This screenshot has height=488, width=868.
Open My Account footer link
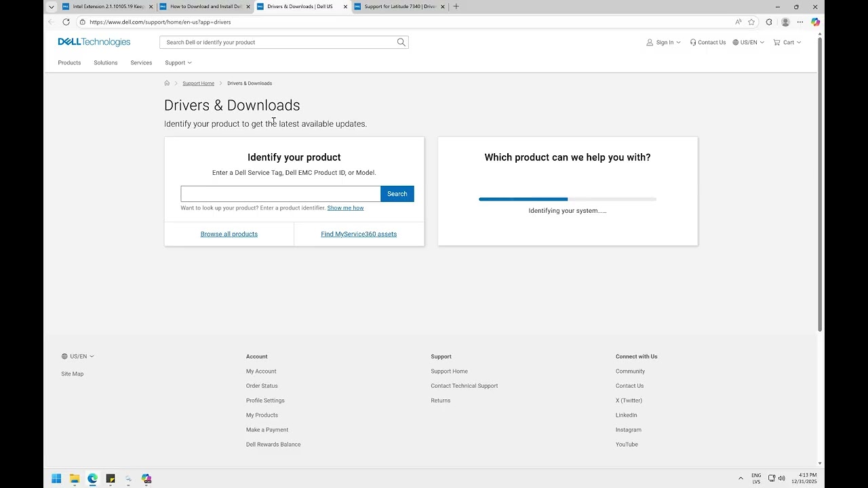click(x=261, y=371)
